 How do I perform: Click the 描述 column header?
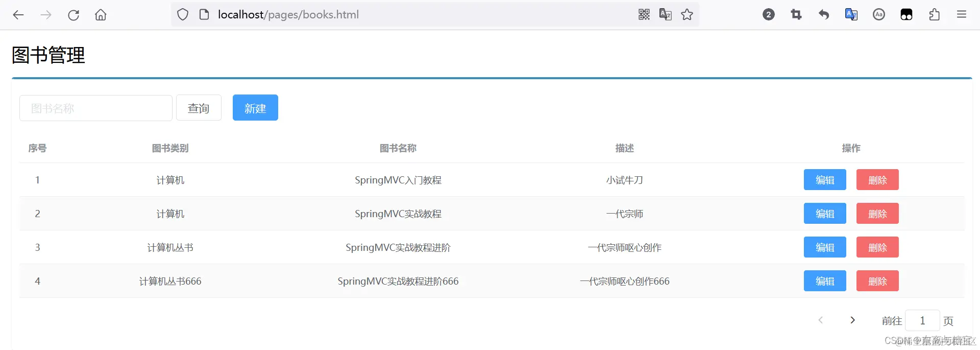point(625,148)
